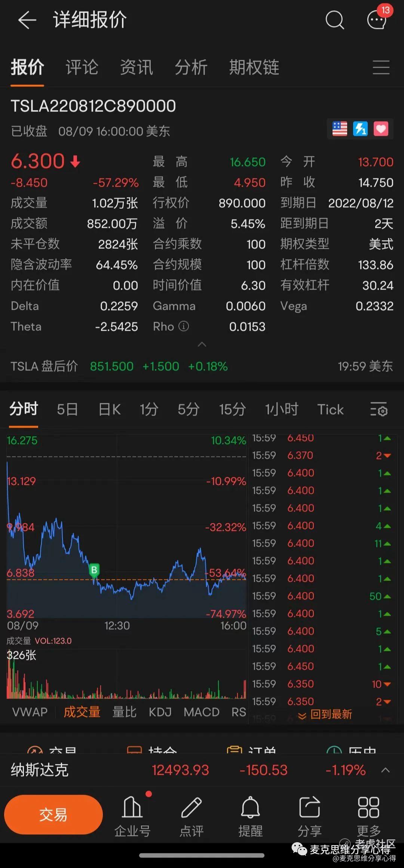Tap the Rho info circle icon

pos(184,326)
